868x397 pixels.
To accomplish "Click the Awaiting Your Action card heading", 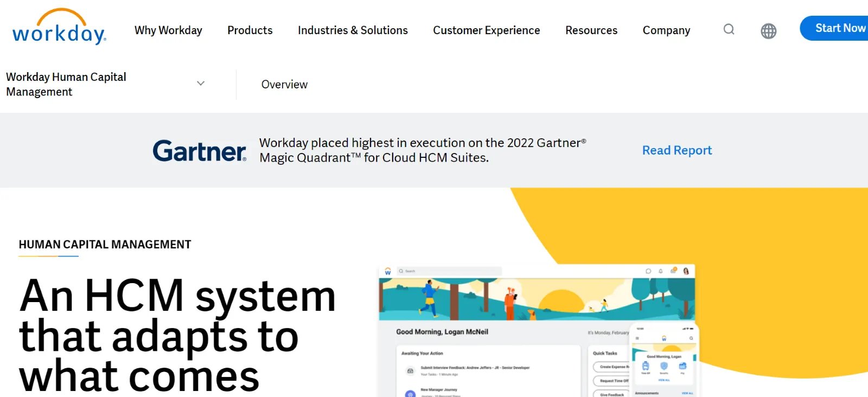I will click(422, 353).
